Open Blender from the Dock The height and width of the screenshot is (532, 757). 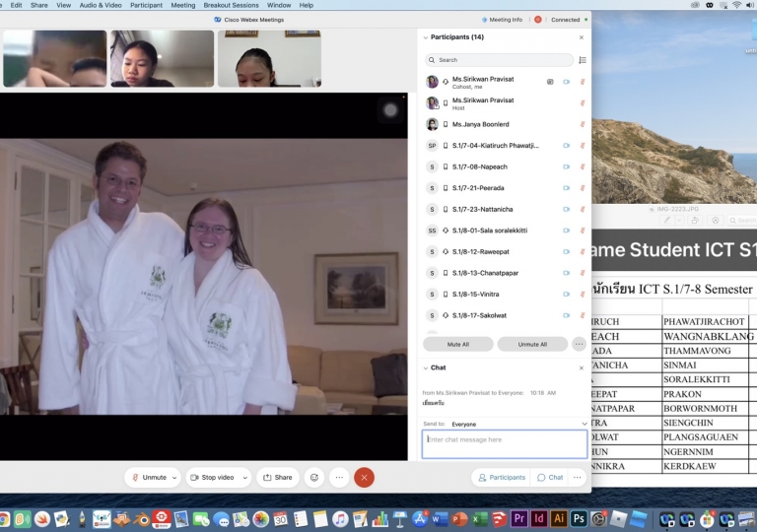point(142,519)
